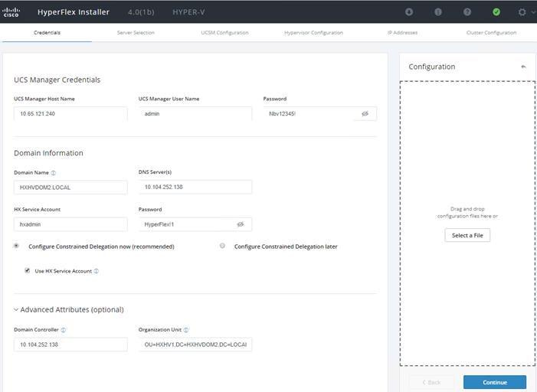537x392 pixels.
Task: Click the Domain Controller input field
Action: [70, 345]
